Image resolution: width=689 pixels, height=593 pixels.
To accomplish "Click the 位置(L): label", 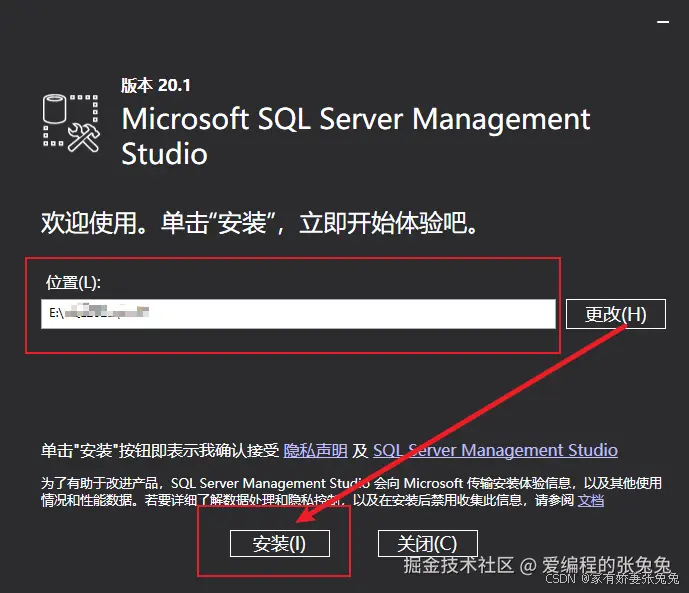I will pos(73,282).
